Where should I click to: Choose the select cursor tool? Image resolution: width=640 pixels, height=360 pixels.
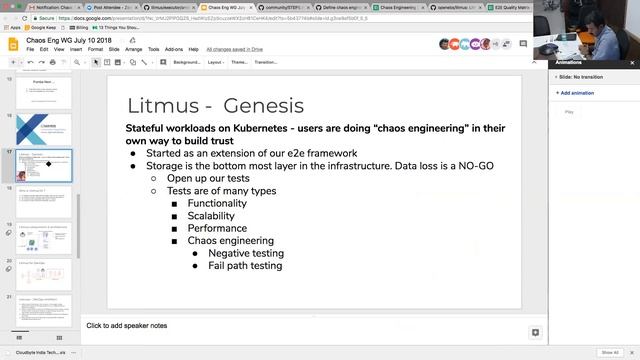click(x=96, y=62)
